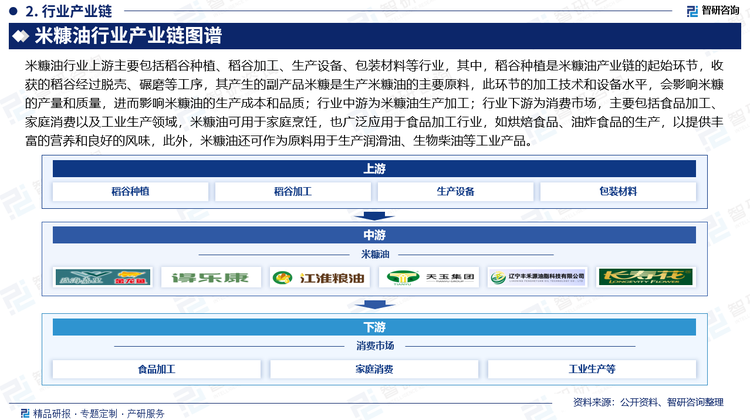This screenshot has height=420, width=750.
Task: Click the 中游 header bar
Action: click(374, 235)
